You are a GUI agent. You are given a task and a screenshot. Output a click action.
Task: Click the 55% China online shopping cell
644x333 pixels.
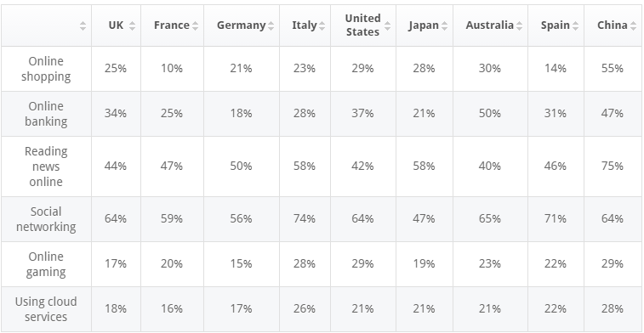coord(613,69)
